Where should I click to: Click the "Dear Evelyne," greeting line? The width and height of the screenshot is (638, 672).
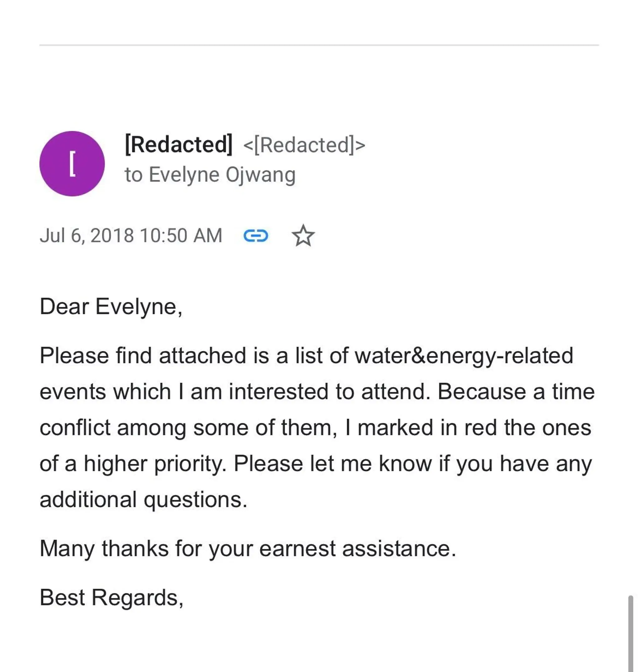(111, 307)
